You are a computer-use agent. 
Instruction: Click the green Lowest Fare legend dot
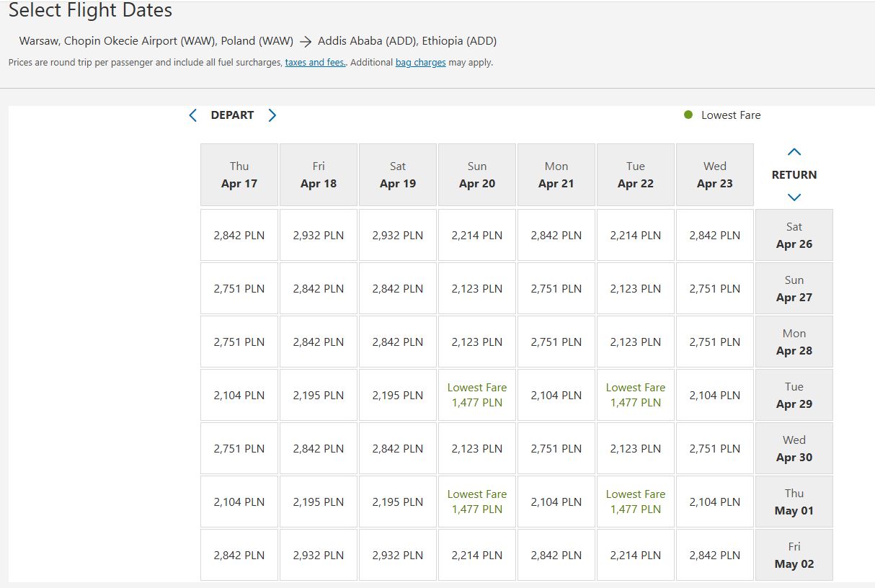(688, 115)
